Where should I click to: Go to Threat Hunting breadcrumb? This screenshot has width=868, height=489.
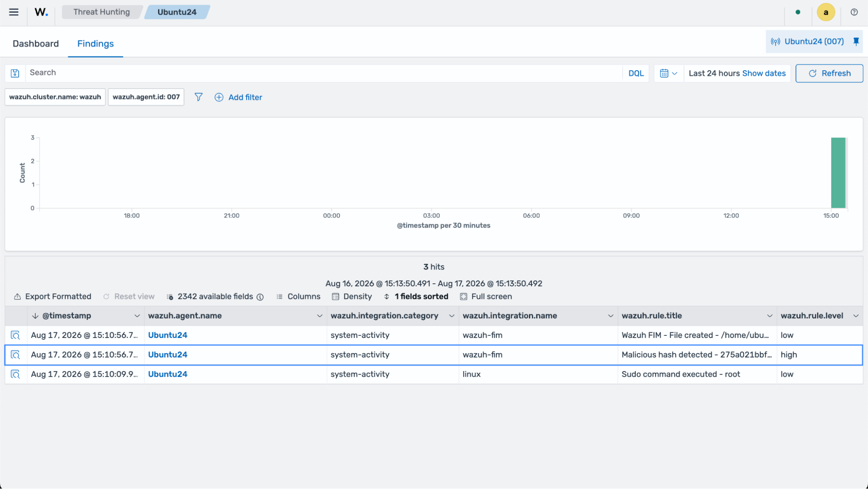102,12
